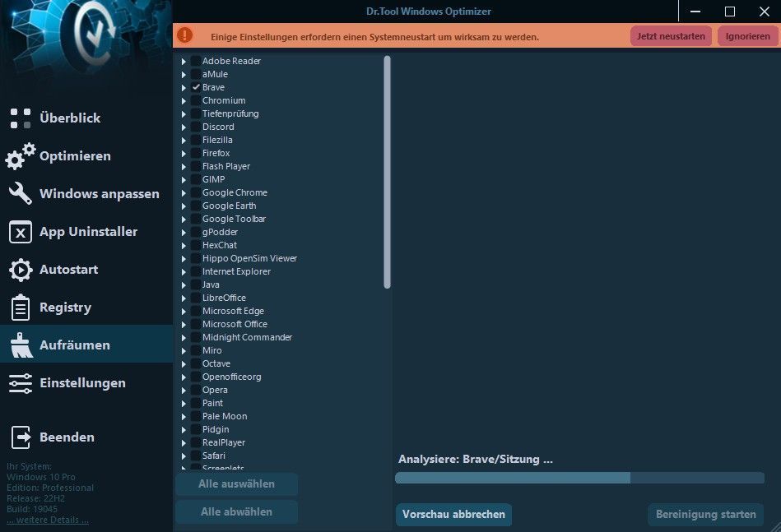The width and height of the screenshot is (781, 532).
Task: Uncheck the Brave checkbox
Action: (x=196, y=87)
